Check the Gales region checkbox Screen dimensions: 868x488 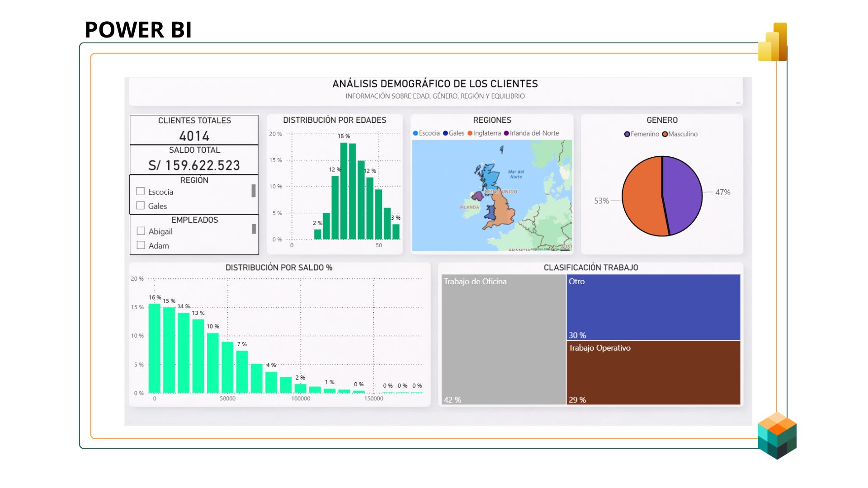[141, 206]
